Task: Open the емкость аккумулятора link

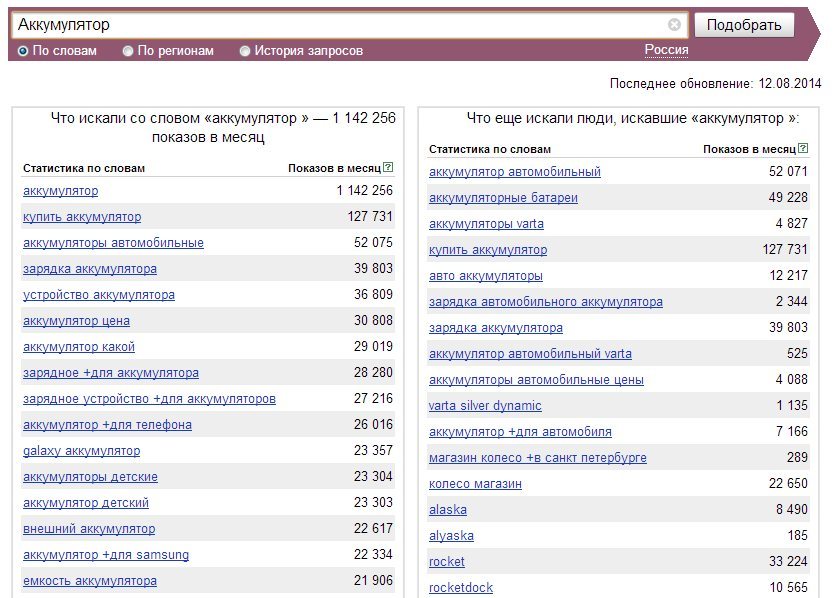Action: tap(90, 581)
